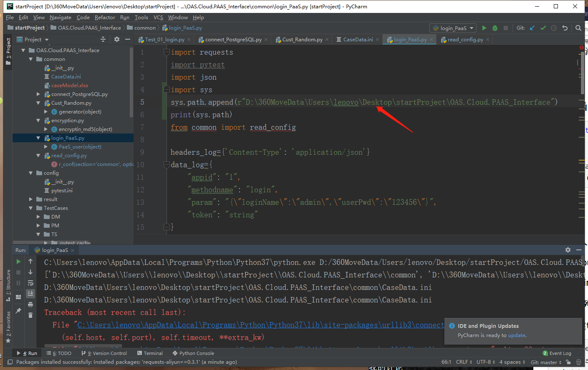Open the login_PaaS run configuration dropdown
The image size is (588, 370).
pos(453,28)
